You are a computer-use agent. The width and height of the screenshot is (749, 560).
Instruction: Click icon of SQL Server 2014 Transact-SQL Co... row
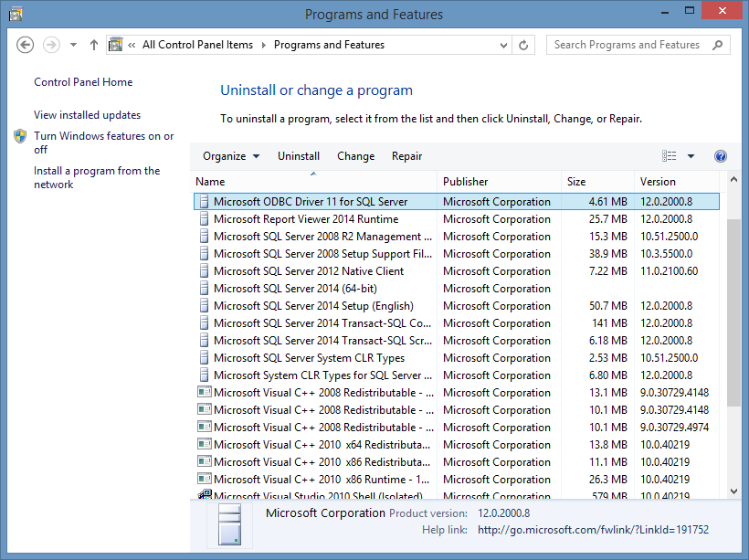coord(204,323)
